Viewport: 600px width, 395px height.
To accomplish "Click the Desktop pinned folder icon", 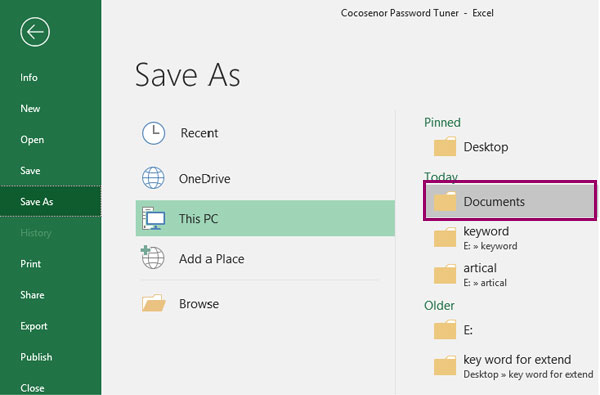I will click(445, 147).
